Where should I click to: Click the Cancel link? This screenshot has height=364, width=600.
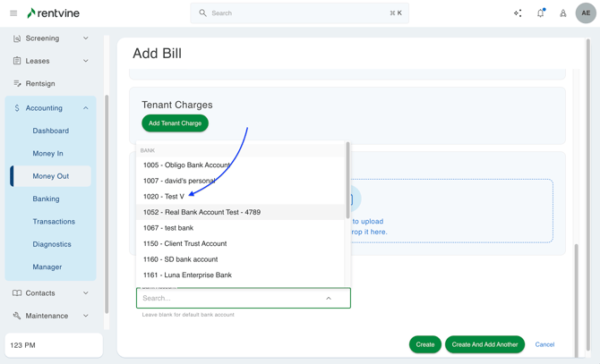[x=544, y=344]
